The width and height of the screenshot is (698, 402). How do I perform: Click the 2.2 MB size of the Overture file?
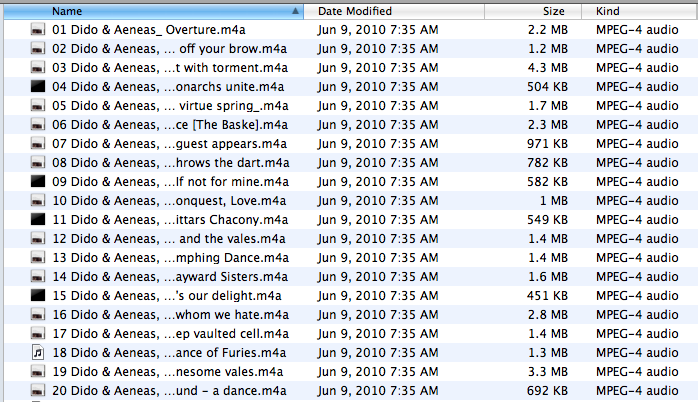tap(548, 30)
